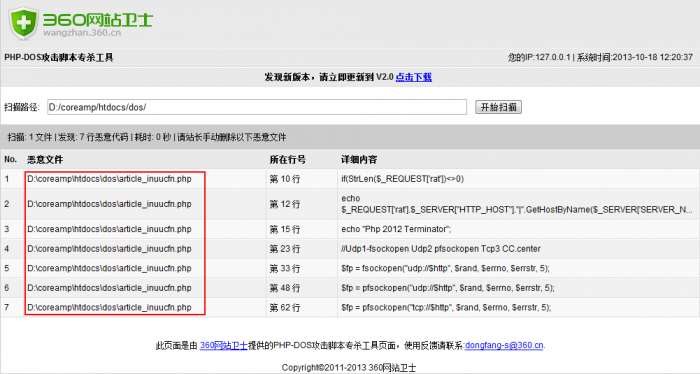700x374 pixels.
Task: Click the fsockopen udp detail in row 5
Action: [445, 268]
